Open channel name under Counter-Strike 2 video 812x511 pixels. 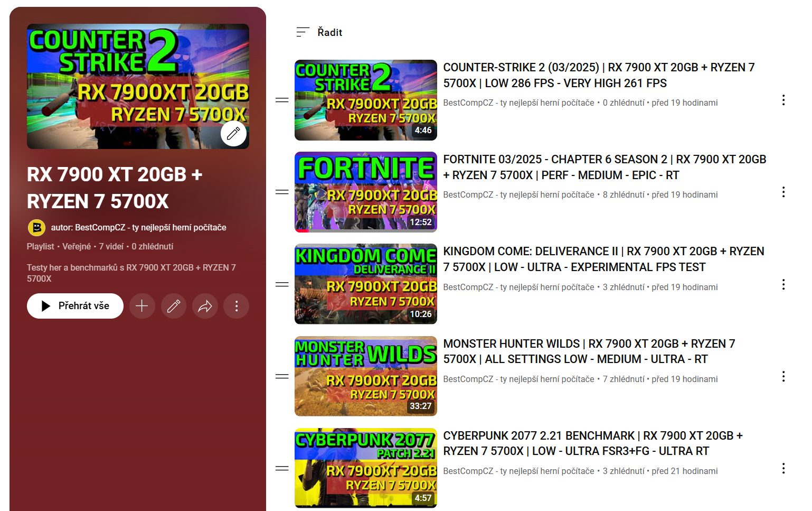point(518,103)
